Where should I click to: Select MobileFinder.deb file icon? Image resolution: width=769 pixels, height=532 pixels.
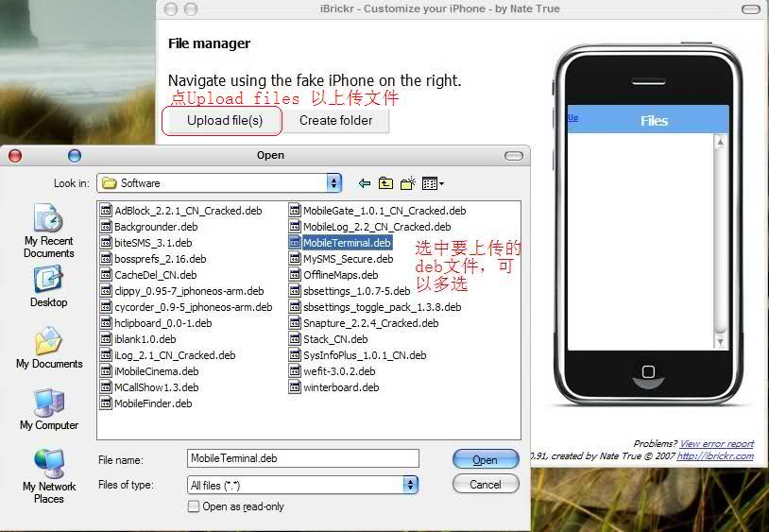[106, 403]
